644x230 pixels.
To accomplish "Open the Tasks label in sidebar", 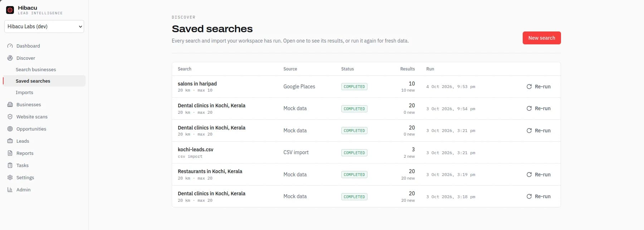I will tap(23, 165).
